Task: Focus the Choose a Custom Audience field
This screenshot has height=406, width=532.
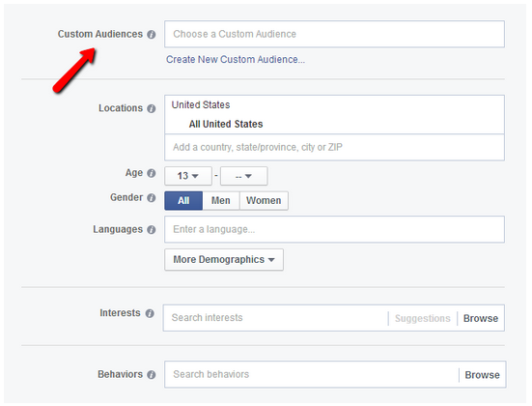Action: (x=334, y=34)
